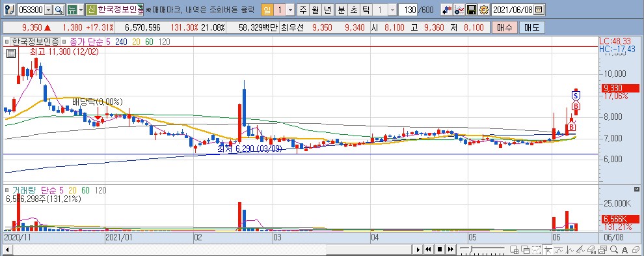This screenshot has width=644, height=256.
Task: Click the overlapping windows icon in bottom toolbar
Action: tap(526, 249)
